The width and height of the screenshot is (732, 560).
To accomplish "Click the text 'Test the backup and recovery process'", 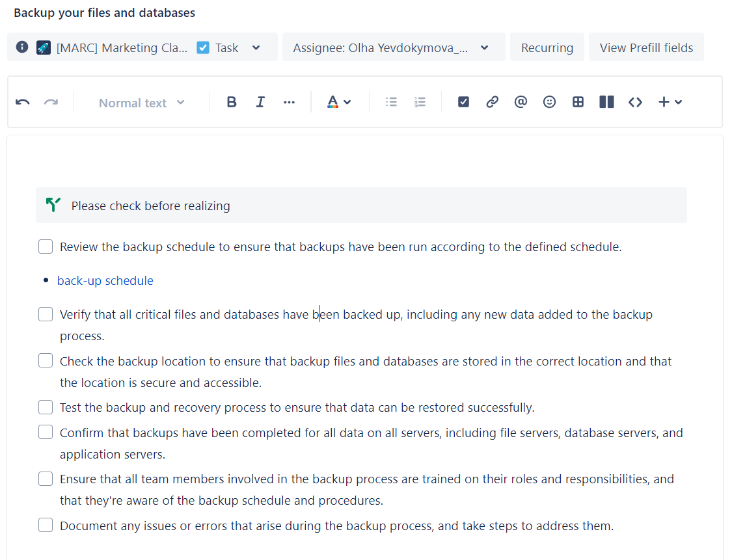I will 163,407.
